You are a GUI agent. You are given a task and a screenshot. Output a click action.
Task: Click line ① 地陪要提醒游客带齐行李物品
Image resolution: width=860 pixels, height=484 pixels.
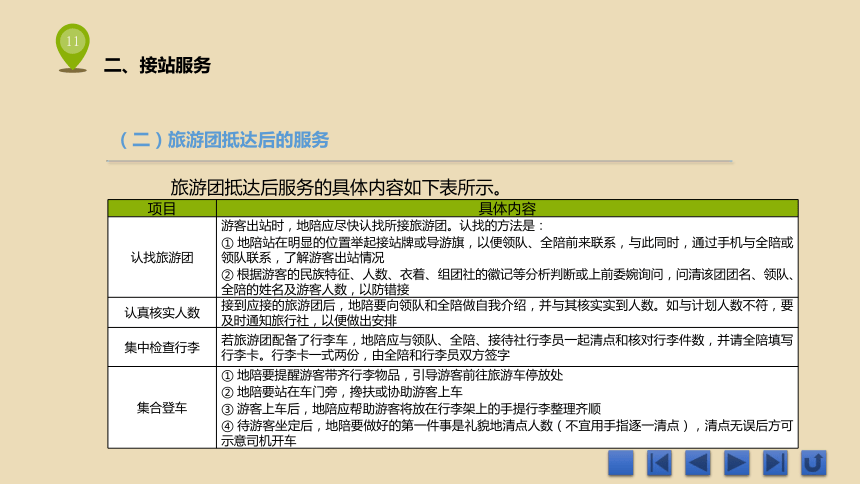392,375
